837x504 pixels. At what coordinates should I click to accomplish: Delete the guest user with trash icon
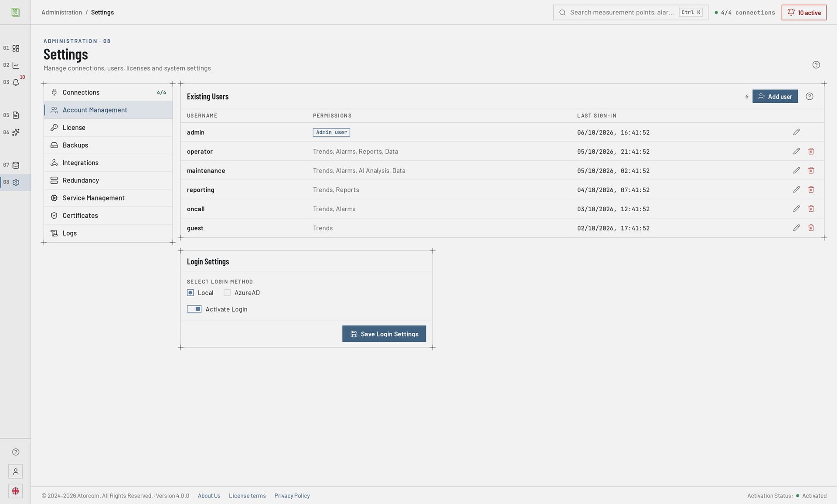coord(811,228)
